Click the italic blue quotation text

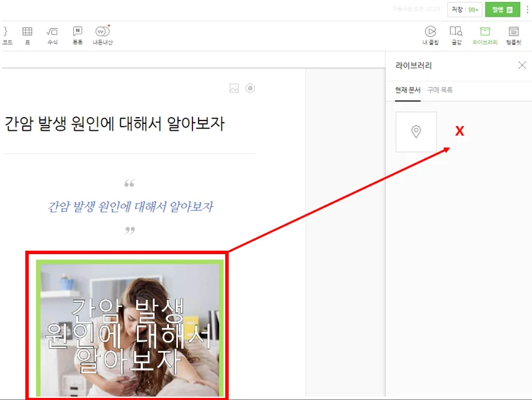pyautogui.click(x=130, y=207)
